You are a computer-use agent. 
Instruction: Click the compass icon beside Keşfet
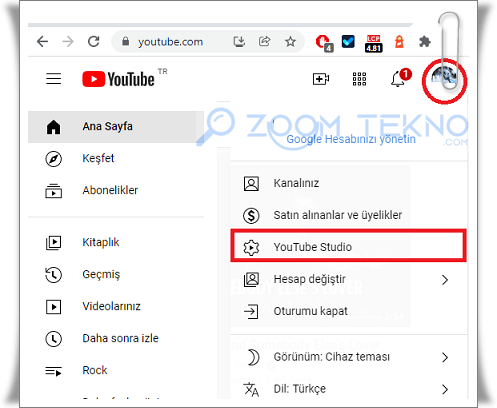[53, 159]
